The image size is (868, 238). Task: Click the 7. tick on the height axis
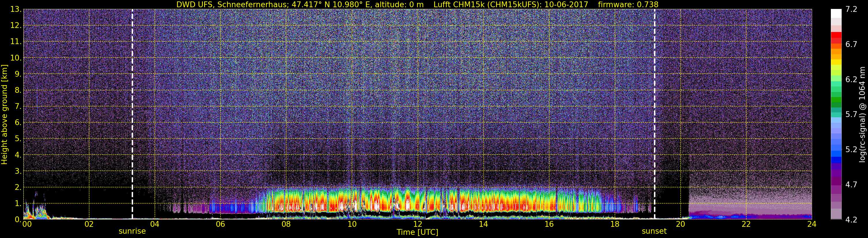click(x=18, y=107)
